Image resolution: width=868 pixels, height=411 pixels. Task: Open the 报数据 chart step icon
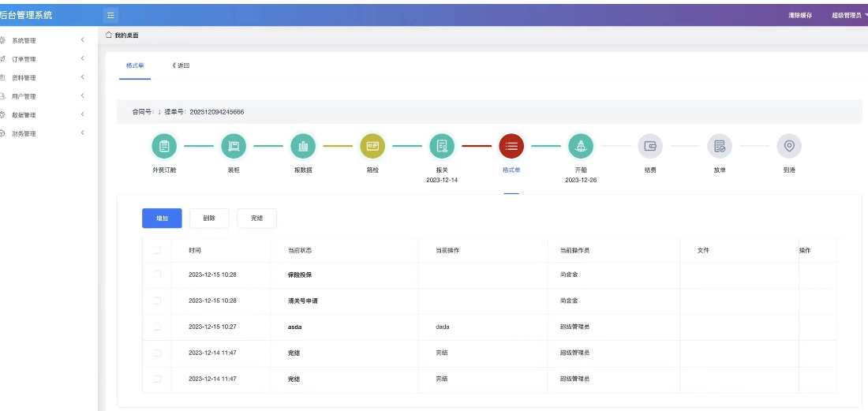(303, 146)
